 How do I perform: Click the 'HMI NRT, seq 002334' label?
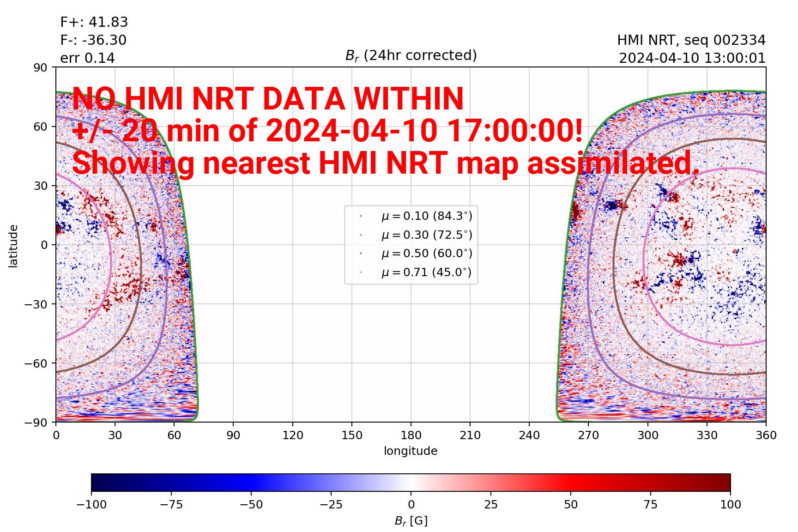[691, 40]
